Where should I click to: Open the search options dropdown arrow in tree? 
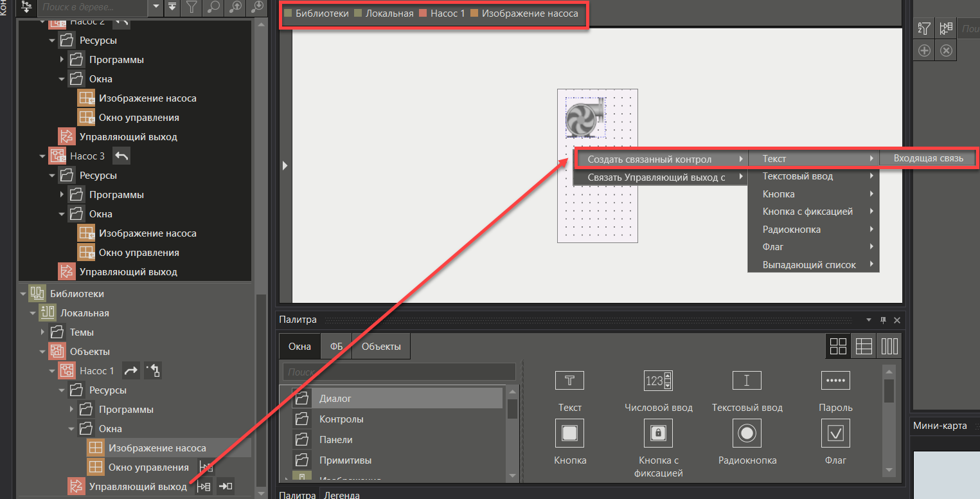(x=156, y=8)
